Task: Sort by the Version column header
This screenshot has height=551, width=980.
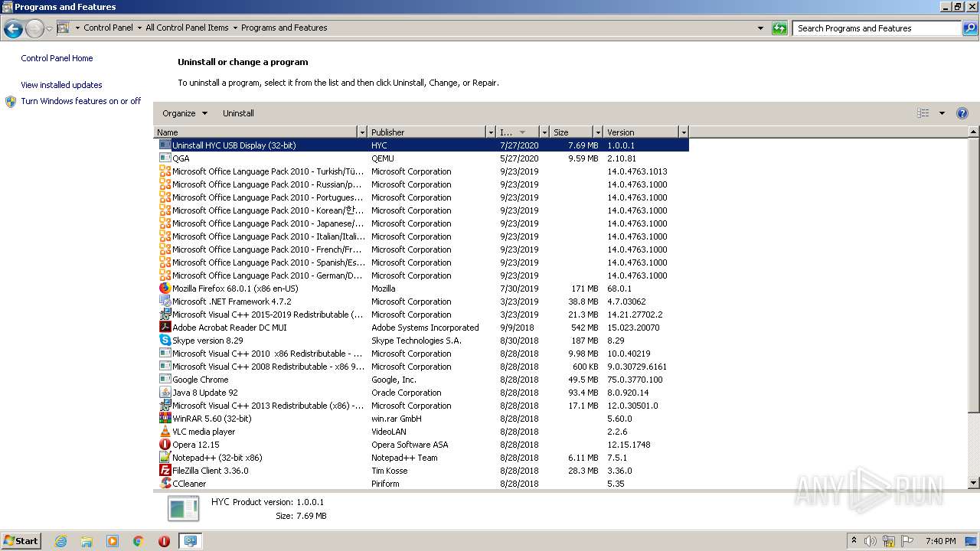Action: coord(642,132)
